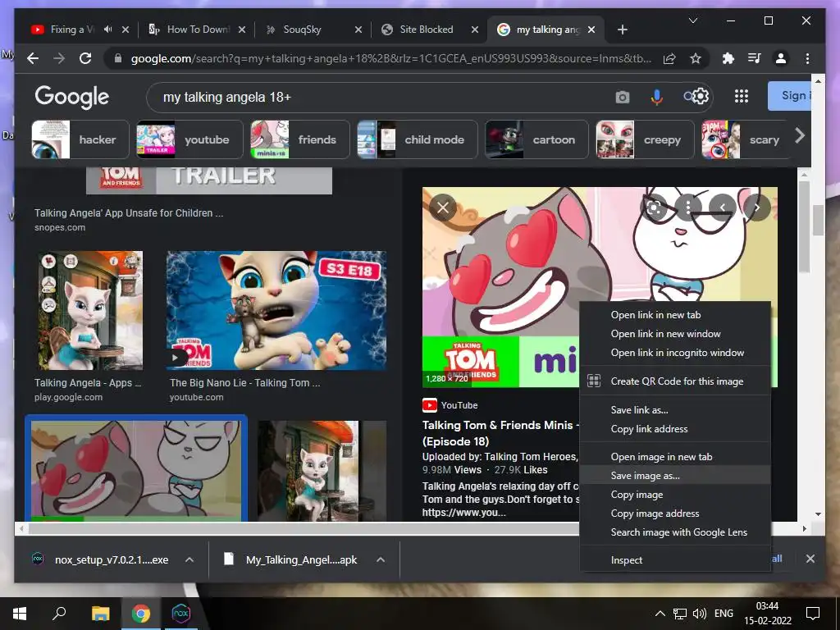Screen dimensions: 840x630
Task: Open The Big Nano Lie thumbnail
Action: pos(276,311)
